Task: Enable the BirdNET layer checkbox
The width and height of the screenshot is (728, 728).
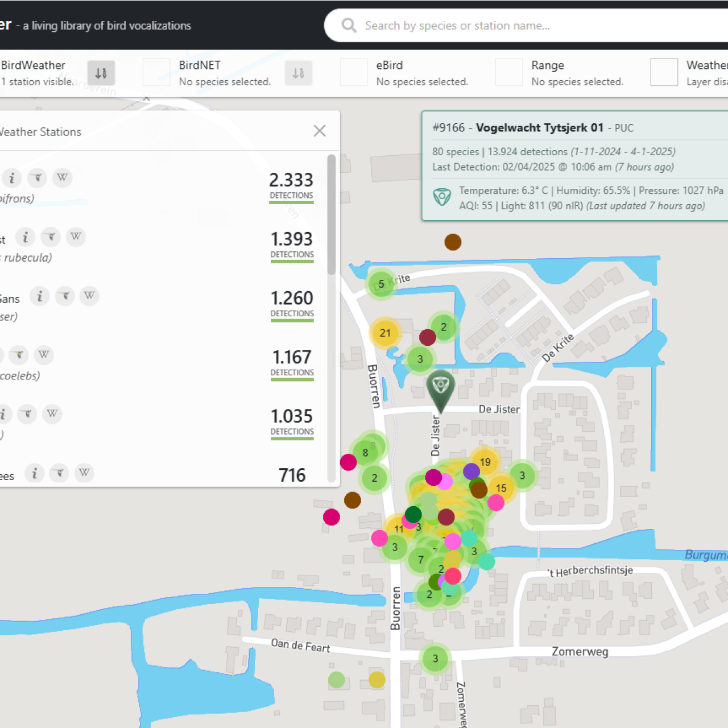Action: click(156, 72)
